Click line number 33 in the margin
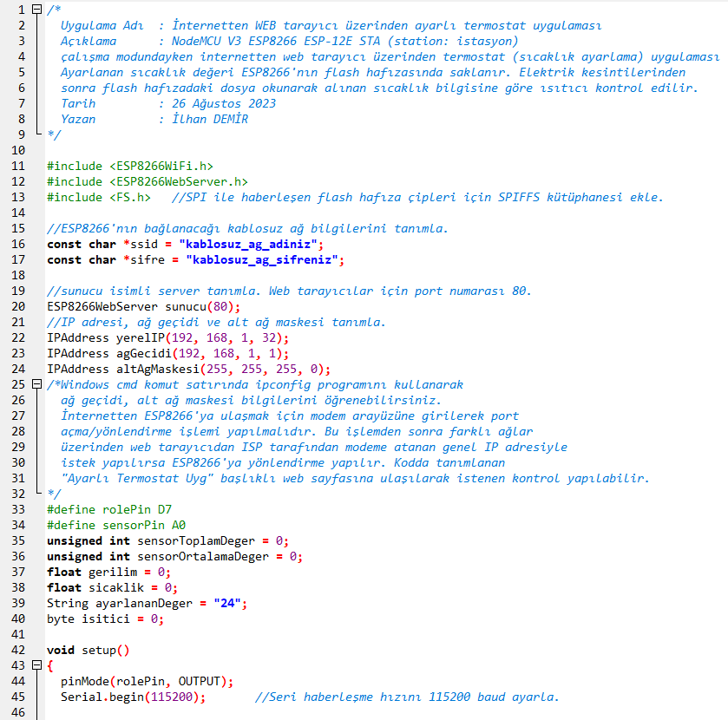Image resolution: width=728 pixels, height=720 pixels. pos(17,509)
